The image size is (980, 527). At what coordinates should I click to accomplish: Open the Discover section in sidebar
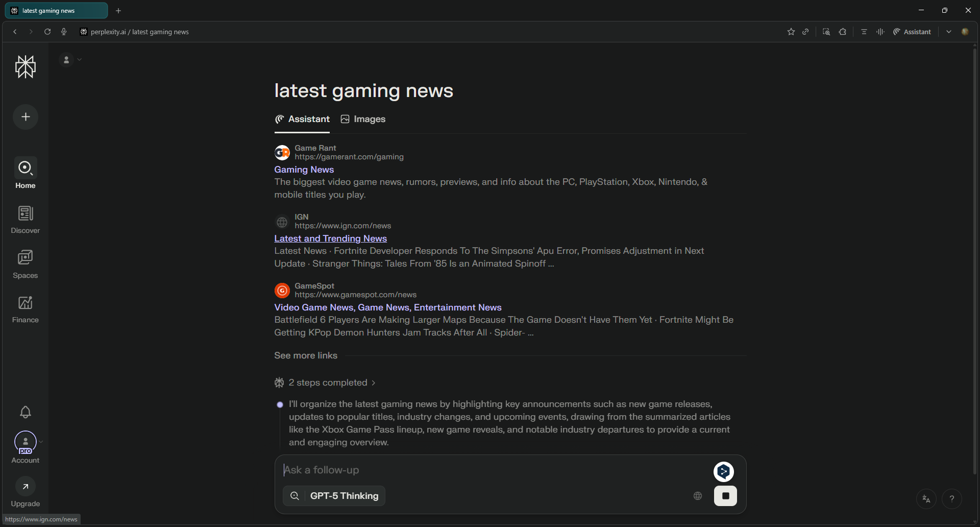(25, 220)
